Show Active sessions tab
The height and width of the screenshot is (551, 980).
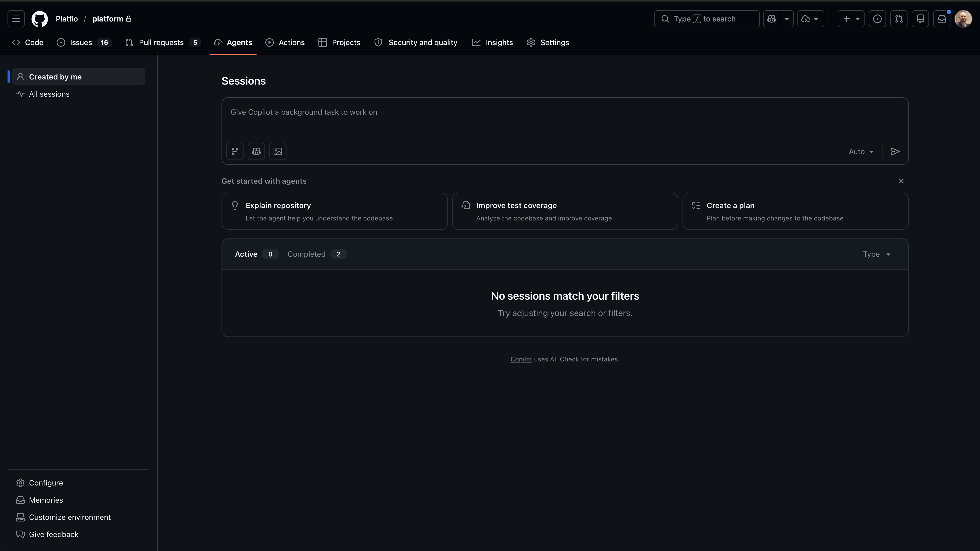256,254
